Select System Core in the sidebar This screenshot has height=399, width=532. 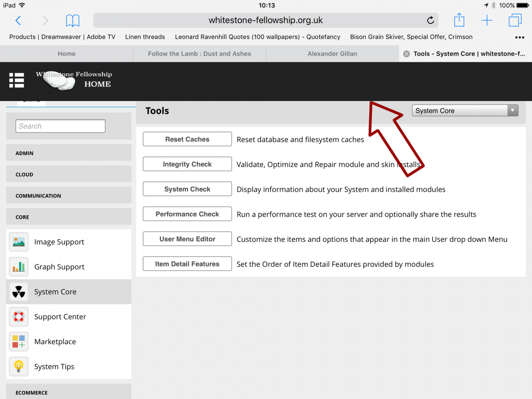pyautogui.click(x=69, y=292)
